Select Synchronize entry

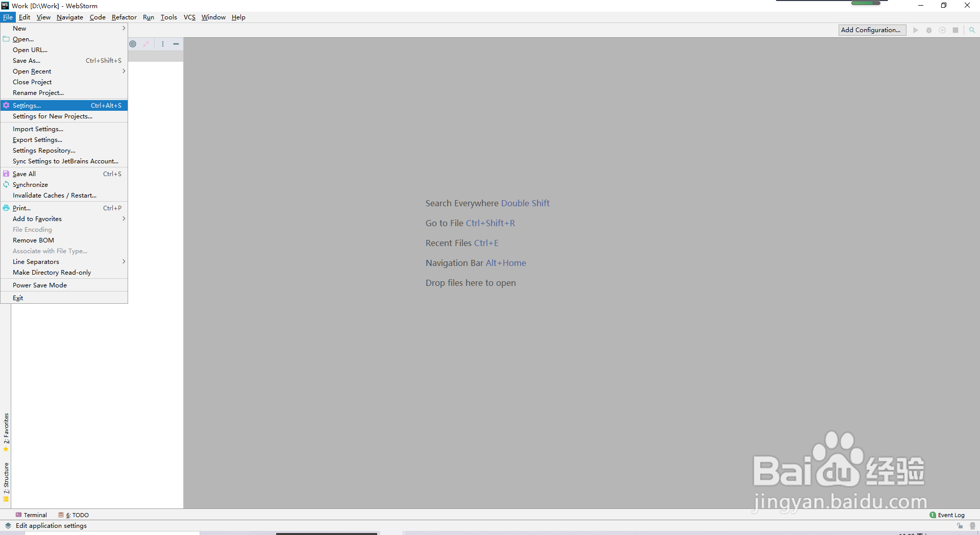[x=64, y=185]
